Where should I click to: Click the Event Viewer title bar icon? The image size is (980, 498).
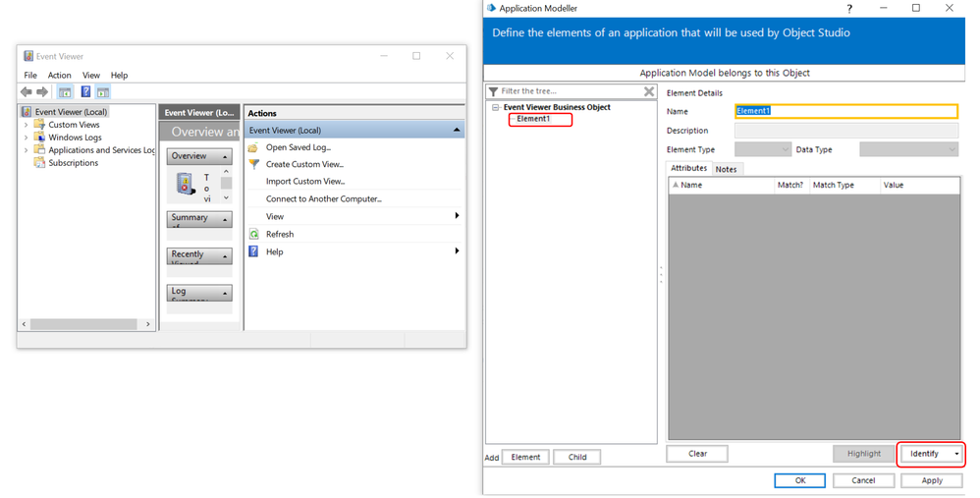(x=28, y=56)
